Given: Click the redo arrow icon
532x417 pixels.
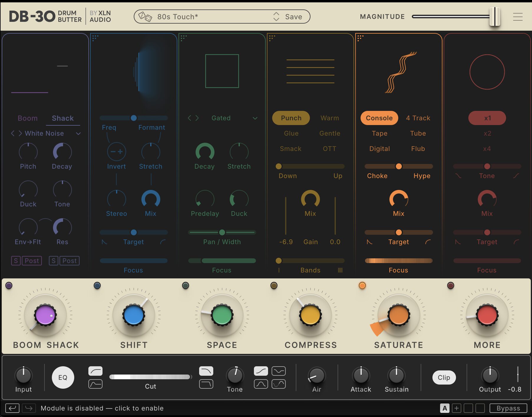Looking at the screenshot, I should pos(29,408).
